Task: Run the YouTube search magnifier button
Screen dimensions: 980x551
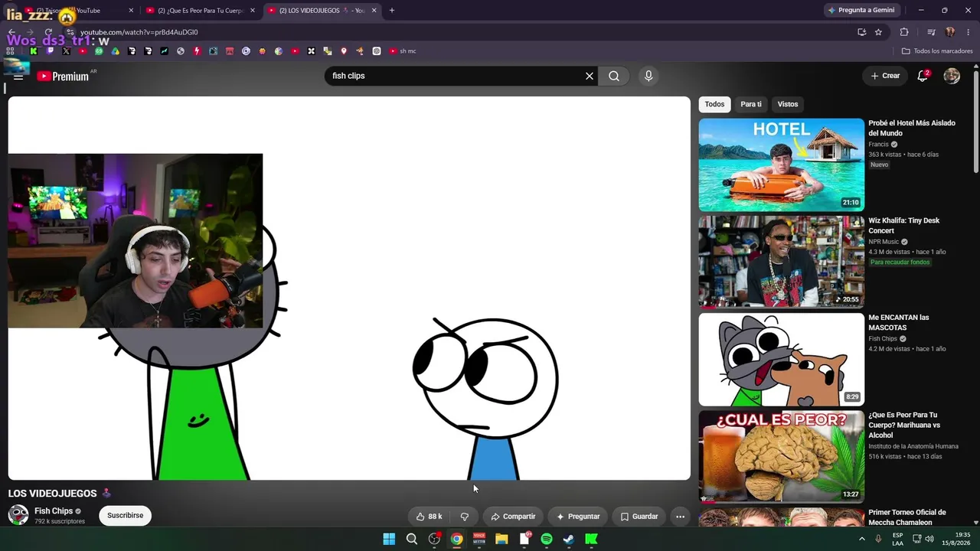Action: 614,76
